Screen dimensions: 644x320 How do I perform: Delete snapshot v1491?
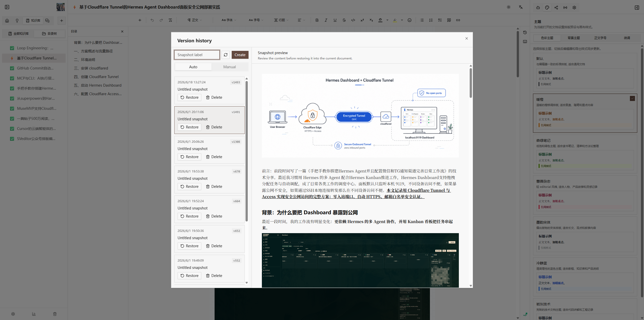click(x=214, y=127)
